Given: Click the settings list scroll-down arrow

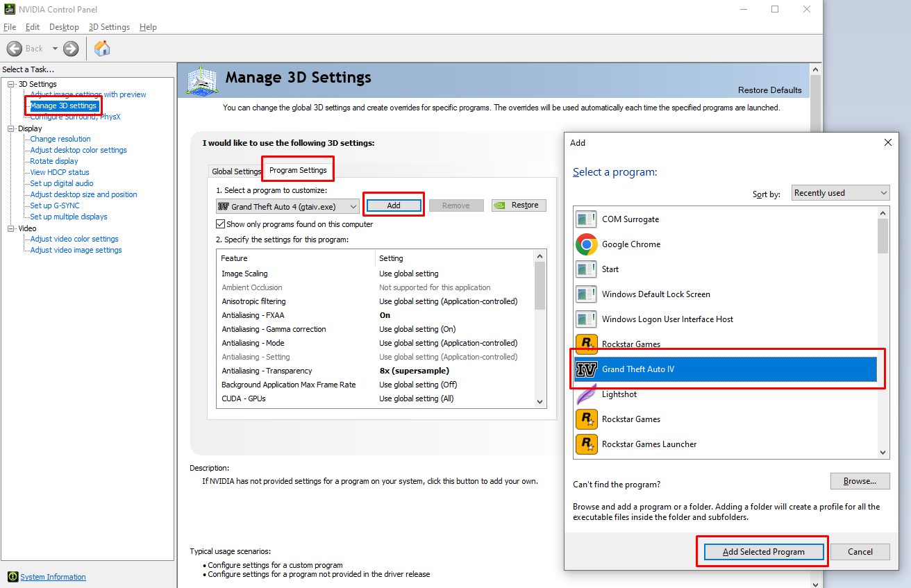Looking at the screenshot, I should tap(540, 401).
